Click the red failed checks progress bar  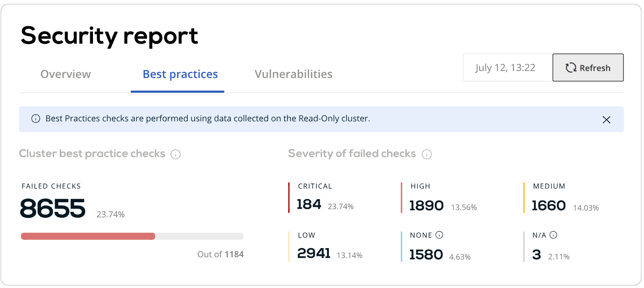(88, 236)
